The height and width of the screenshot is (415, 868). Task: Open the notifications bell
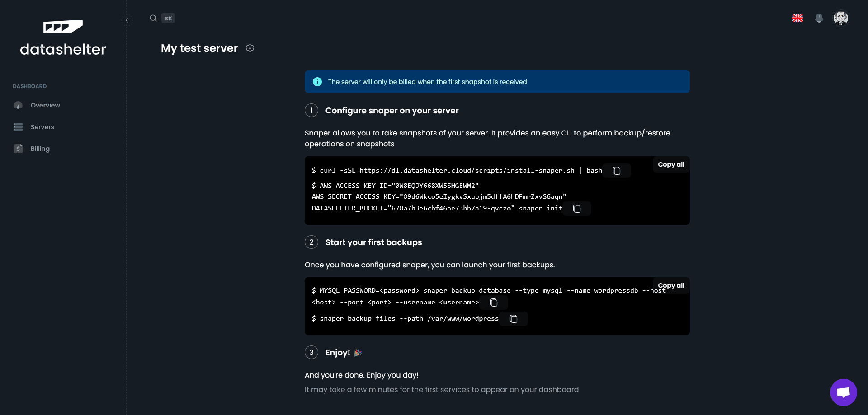pos(819,18)
